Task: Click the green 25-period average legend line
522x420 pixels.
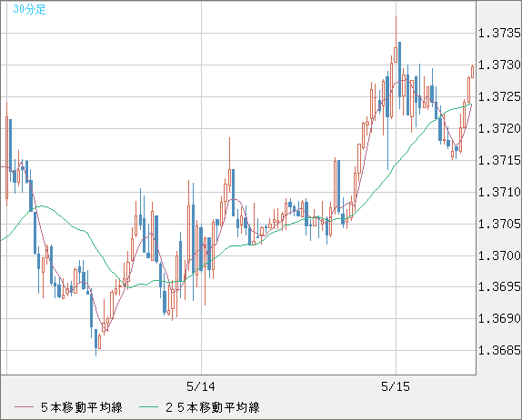Action: click(x=148, y=407)
